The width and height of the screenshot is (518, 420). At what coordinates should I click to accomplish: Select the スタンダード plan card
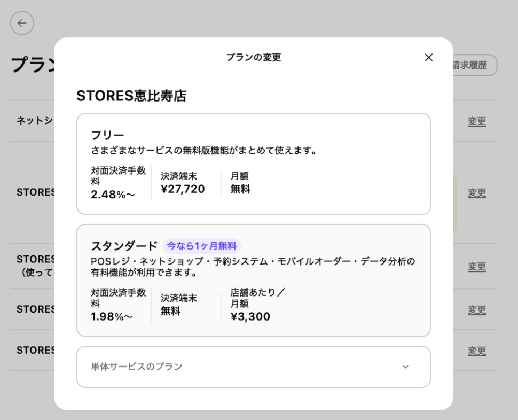click(253, 281)
